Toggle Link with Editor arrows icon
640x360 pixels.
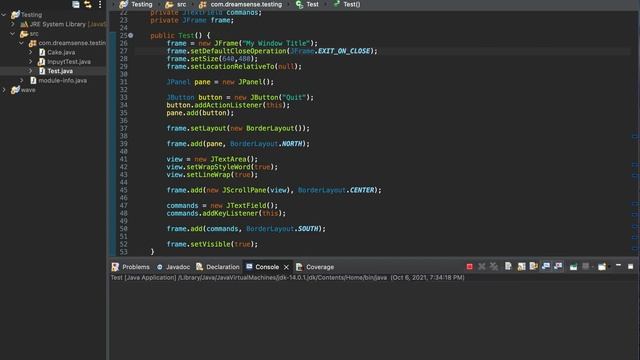point(88,4)
